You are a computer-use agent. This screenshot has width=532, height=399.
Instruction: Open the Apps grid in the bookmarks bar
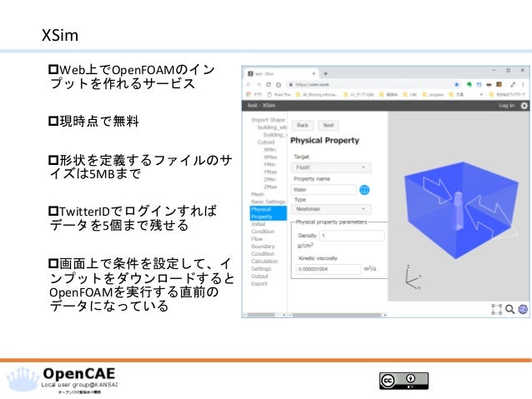(248, 94)
